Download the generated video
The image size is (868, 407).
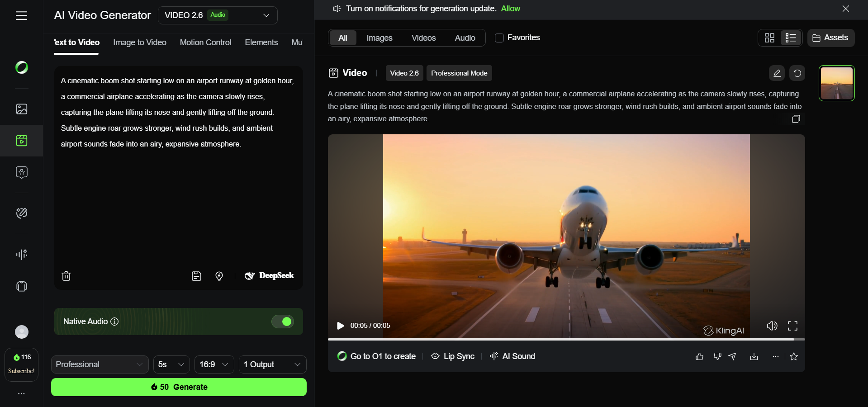(754, 356)
